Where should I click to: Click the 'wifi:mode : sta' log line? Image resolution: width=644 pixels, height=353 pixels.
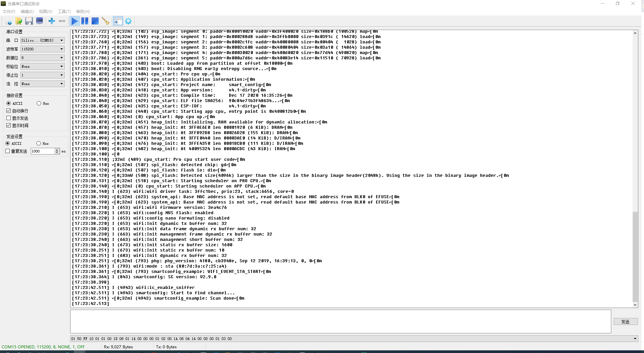click(x=149, y=266)
